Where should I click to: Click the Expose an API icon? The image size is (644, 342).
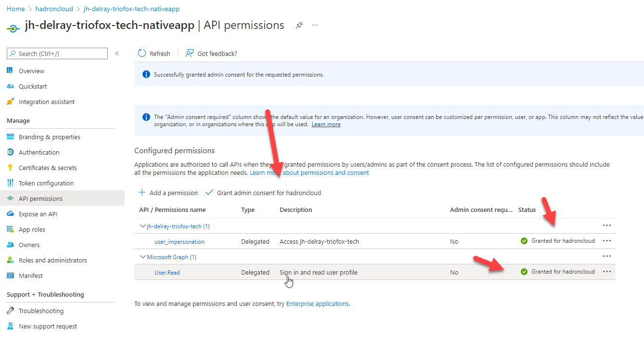(10, 214)
